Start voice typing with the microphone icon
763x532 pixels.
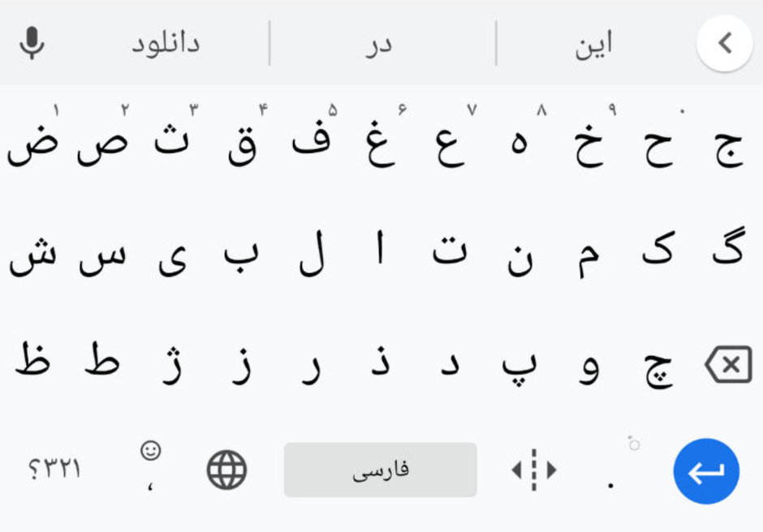click(31, 42)
